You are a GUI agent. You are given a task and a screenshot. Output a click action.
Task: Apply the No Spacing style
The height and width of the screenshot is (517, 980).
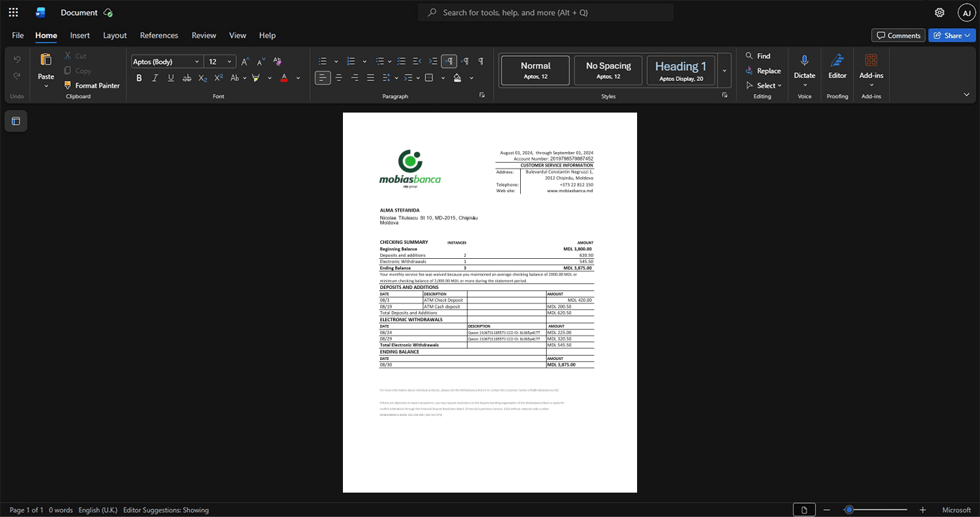click(608, 70)
